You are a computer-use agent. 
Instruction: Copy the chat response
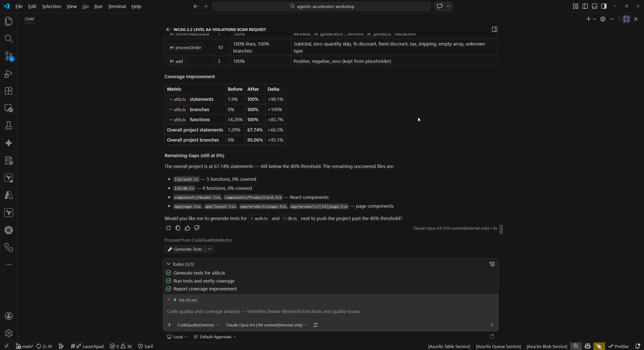(178, 228)
